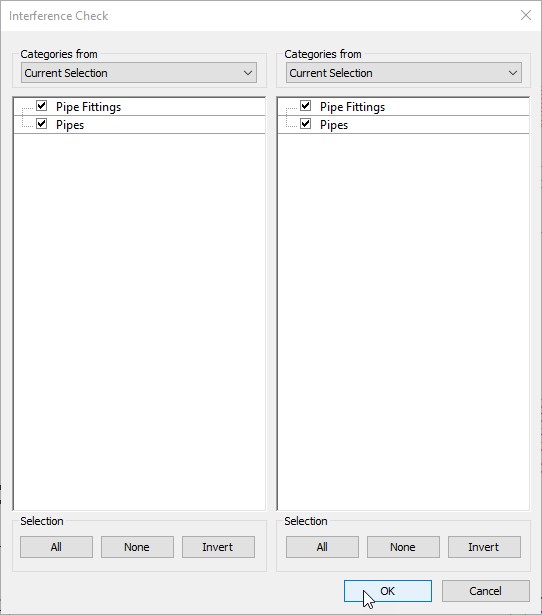
Task: Click left dropdown chevron arrow
Action: 247,73
